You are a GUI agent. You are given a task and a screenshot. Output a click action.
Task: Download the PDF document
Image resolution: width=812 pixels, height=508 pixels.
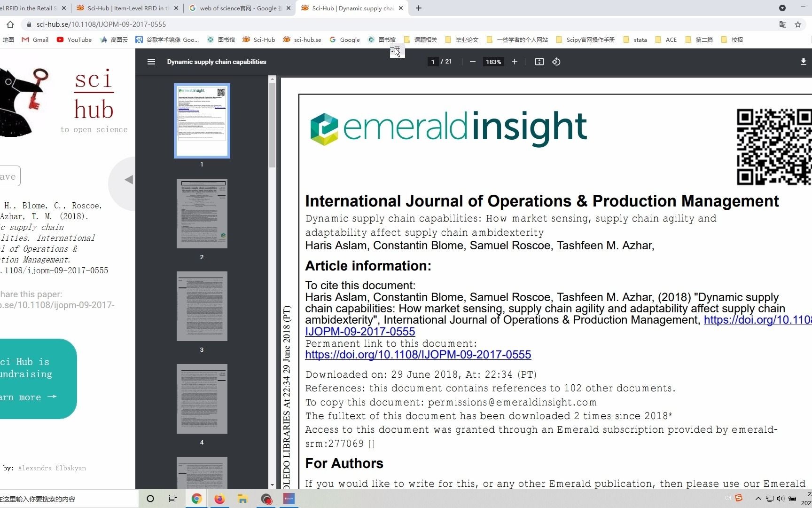click(x=803, y=62)
